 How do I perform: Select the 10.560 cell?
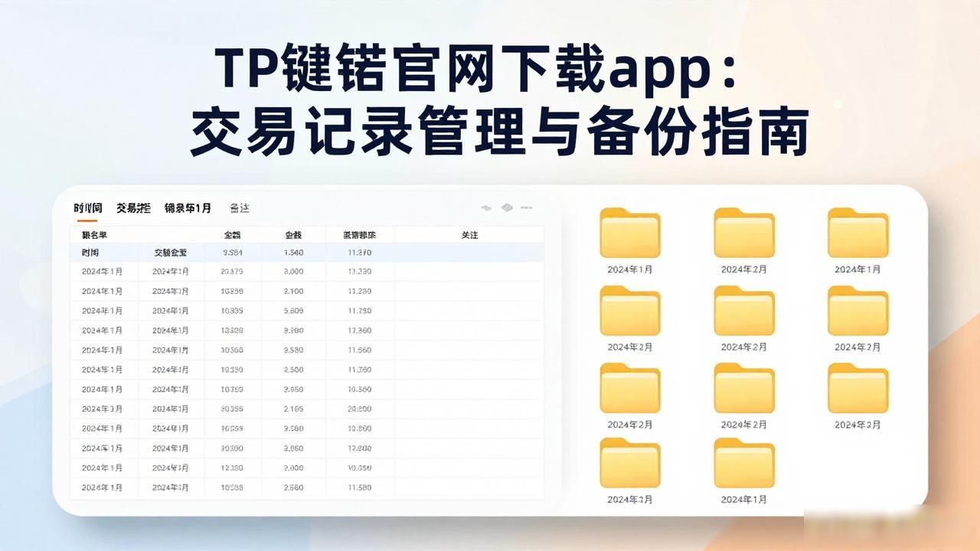pyautogui.click(x=360, y=390)
